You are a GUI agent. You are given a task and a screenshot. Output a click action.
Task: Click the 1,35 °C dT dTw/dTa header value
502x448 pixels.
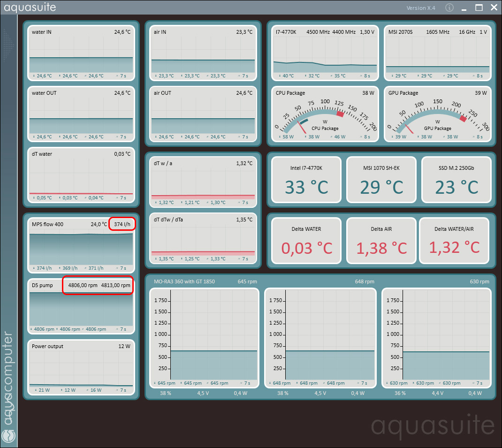point(244,220)
